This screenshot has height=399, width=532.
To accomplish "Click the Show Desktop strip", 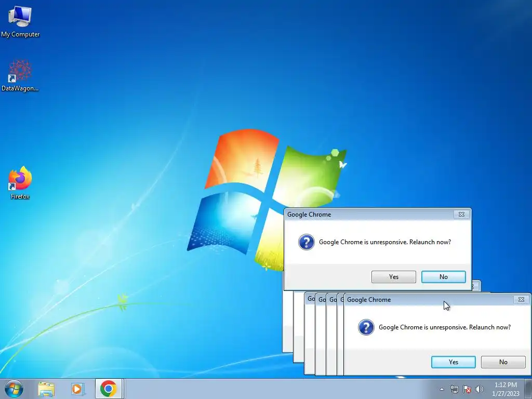I will 528,389.
